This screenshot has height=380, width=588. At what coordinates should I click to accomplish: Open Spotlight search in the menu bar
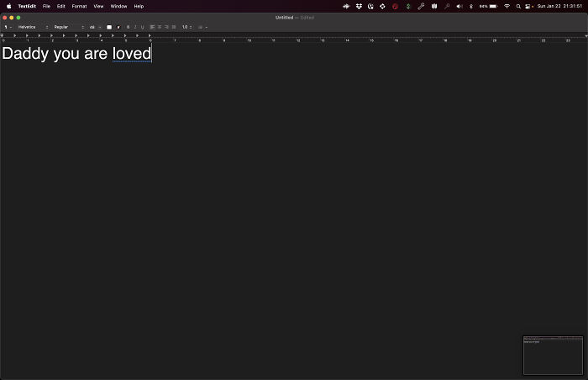(x=517, y=6)
